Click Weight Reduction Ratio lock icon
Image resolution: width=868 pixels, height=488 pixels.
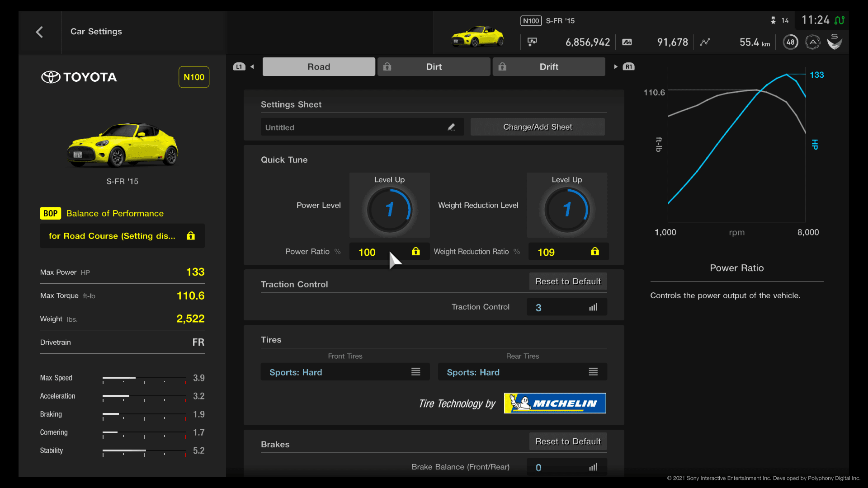click(595, 251)
